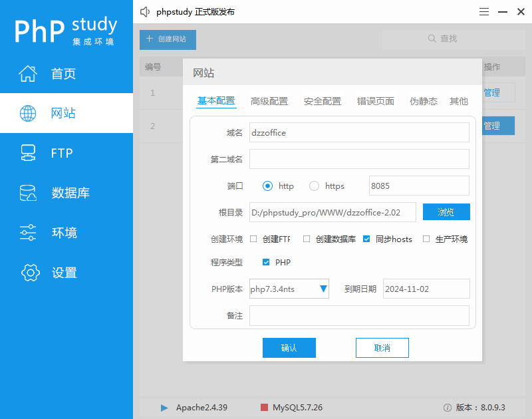532x419 pixels.
Task: Open the 到期日期 date field
Action: tap(426, 289)
